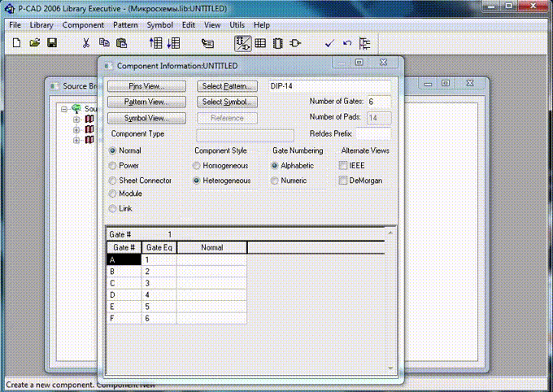
Task: Select gate row A cell
Action: (x=124, y=260)
